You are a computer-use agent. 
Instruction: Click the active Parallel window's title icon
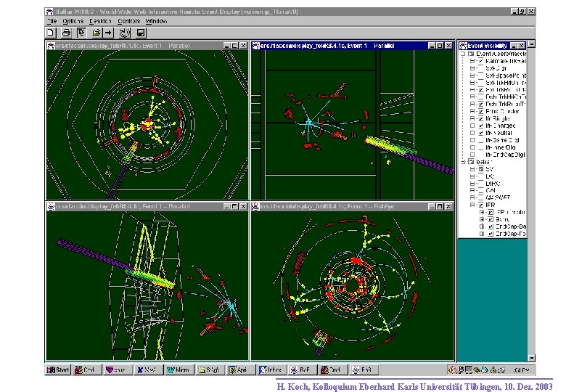point(255,46)
